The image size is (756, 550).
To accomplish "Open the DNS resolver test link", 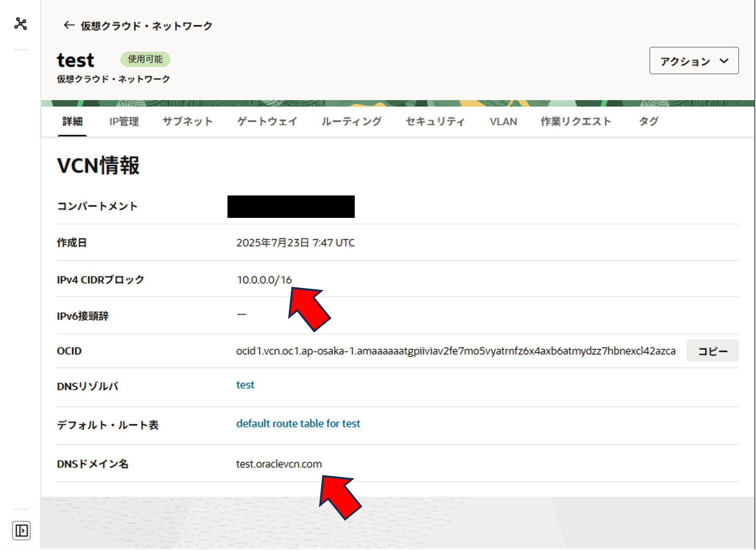I will pos(245,385).
